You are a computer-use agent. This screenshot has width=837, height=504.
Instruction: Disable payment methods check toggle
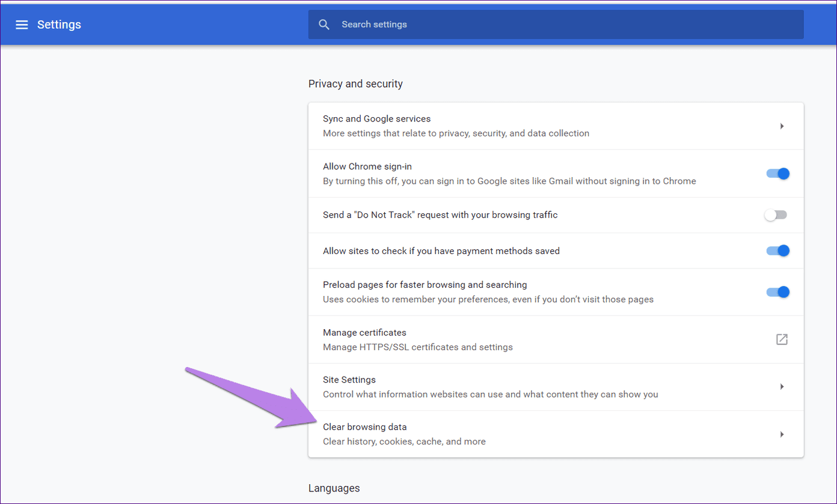pos(777,250)
